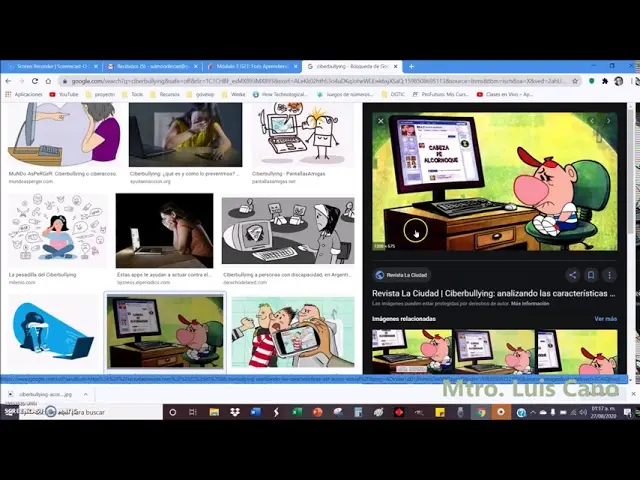The height and width of the screenshot is (480, 640).
Task: Bookmark this page with the star icon
Action: (575, 81)
